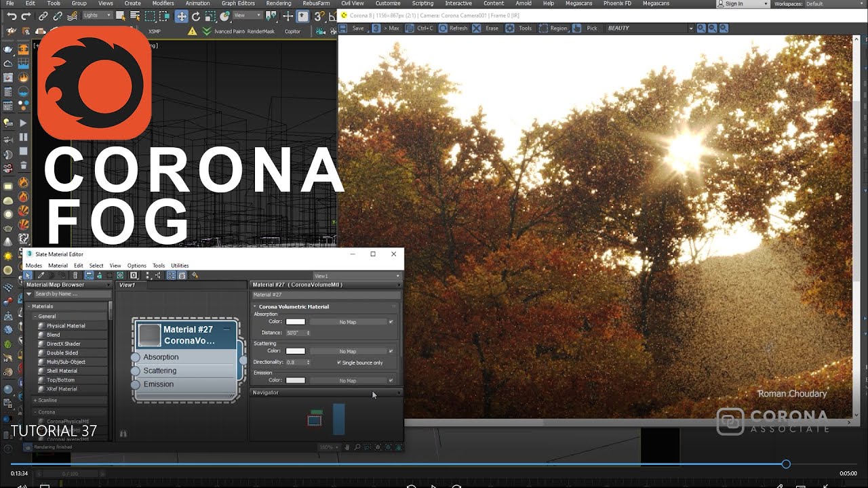Open Select by Name list icon
Image resolution: width=868 pixels, height=488 pixels.
[135, 16]
